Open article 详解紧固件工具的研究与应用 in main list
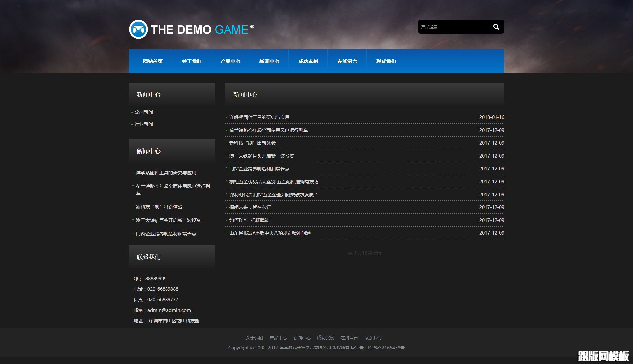 [x=259, y=117]
